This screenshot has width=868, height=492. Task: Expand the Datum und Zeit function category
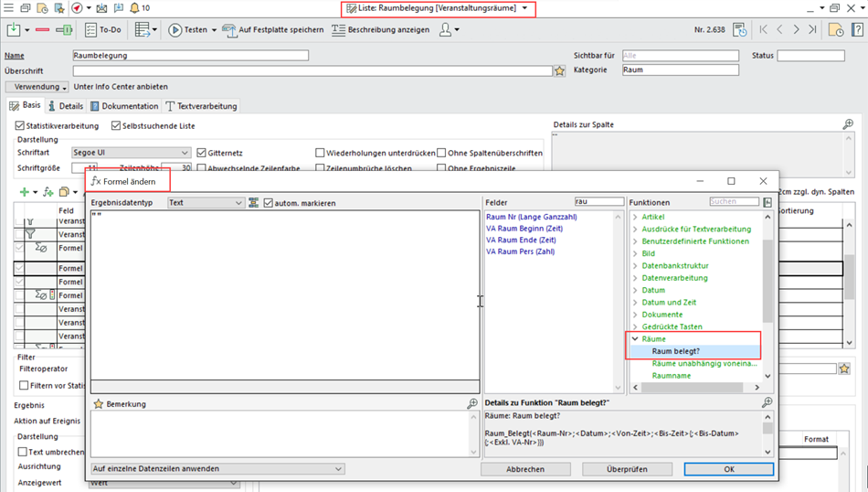pos(635,303)
